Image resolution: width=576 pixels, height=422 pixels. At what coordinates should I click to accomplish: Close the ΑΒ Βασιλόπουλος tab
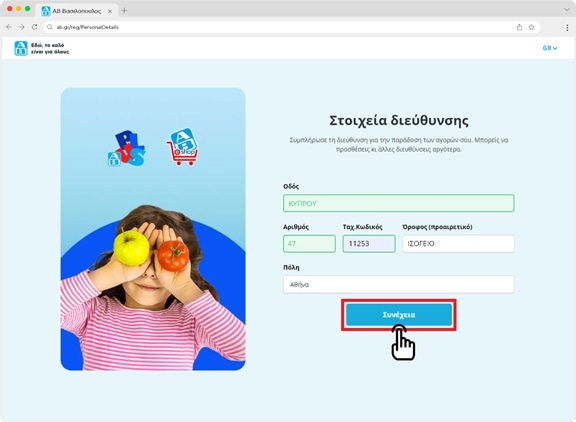point(110,11)
